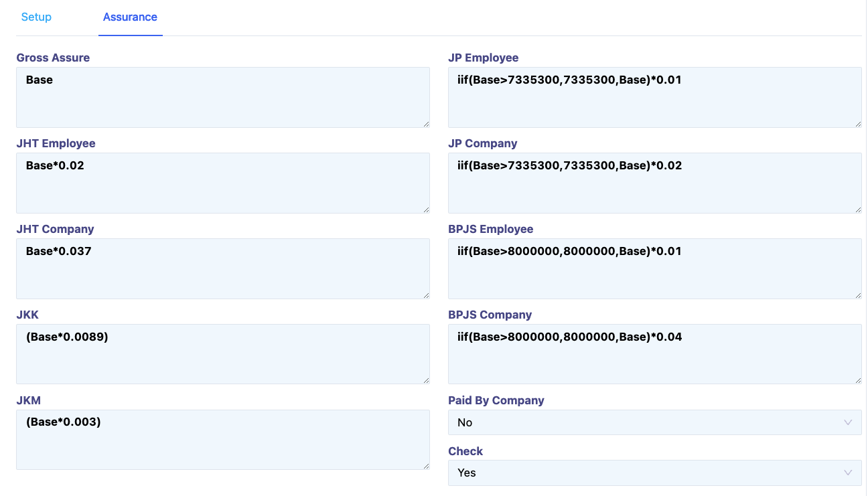The height and width of the screenshot is (496, 868).
Task: Click the JKK textarea resize handle
Action: click(425, 380)
